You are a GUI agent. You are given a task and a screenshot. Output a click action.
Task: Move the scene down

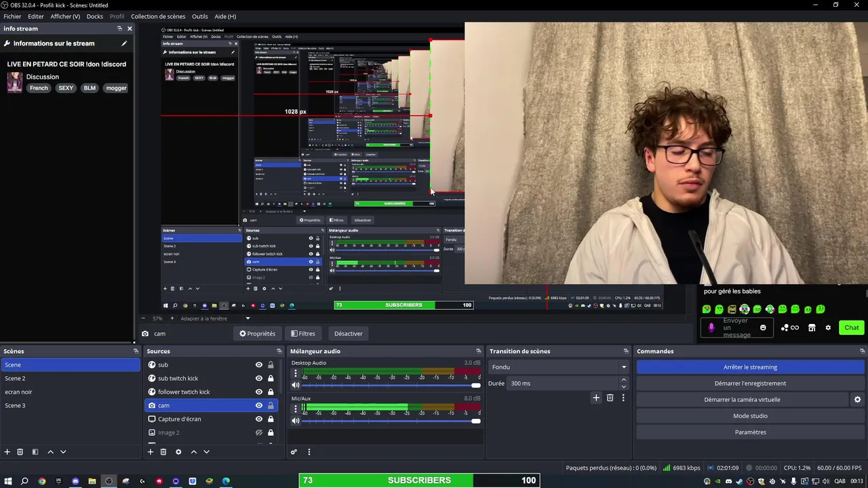pyautogui.click(x=63, y=452)
